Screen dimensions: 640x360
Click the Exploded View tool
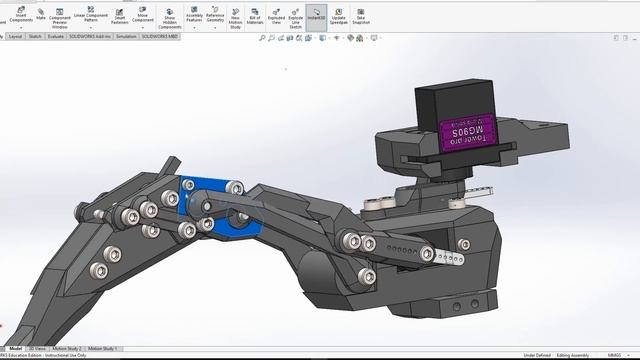click(276, 16)
